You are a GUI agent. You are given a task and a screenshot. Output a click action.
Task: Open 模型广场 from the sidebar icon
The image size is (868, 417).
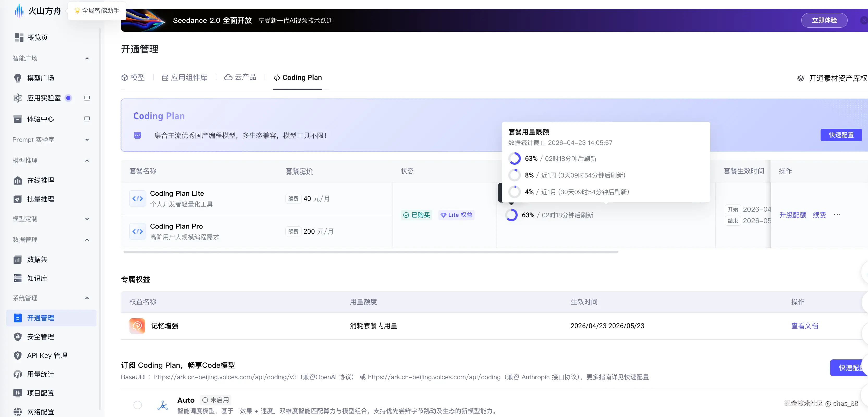point(17,78)
